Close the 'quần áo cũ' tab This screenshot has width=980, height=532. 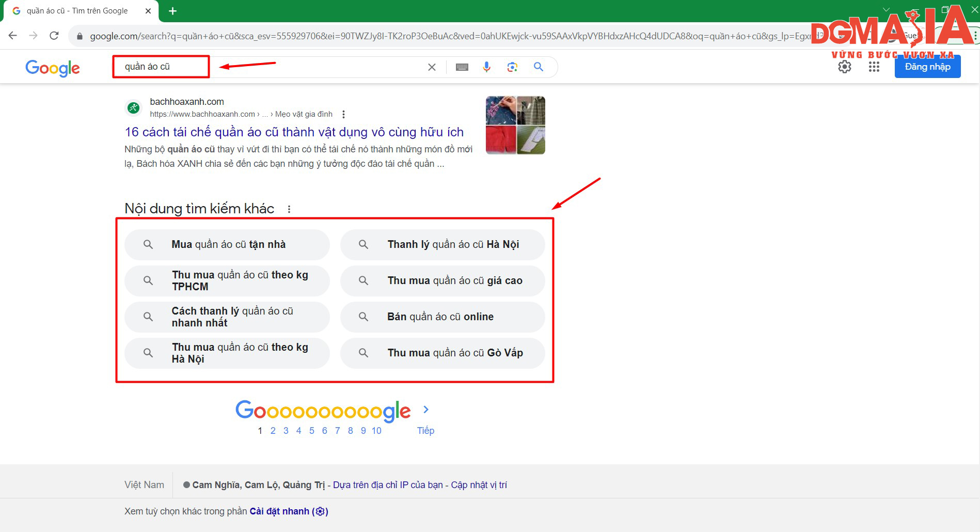(148, 11)
